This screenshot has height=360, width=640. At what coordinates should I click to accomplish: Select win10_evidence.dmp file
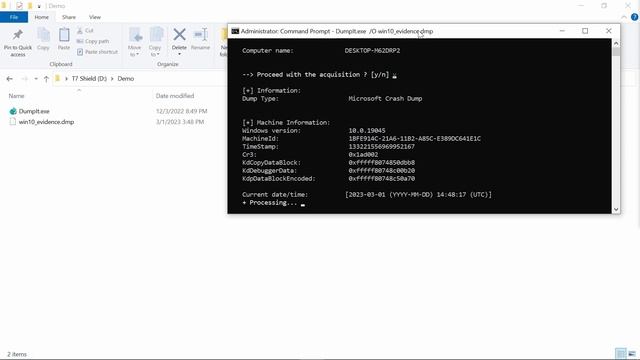46,122
